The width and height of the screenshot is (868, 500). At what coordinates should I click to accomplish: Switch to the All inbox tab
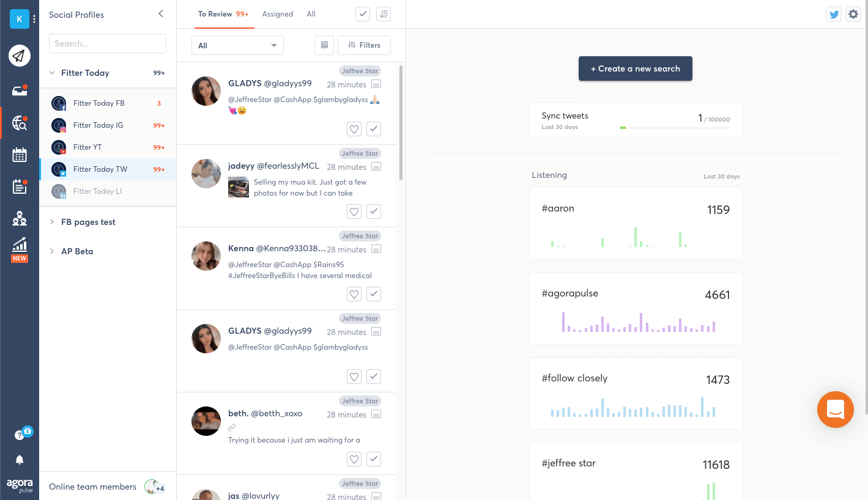tap(311, 13)
